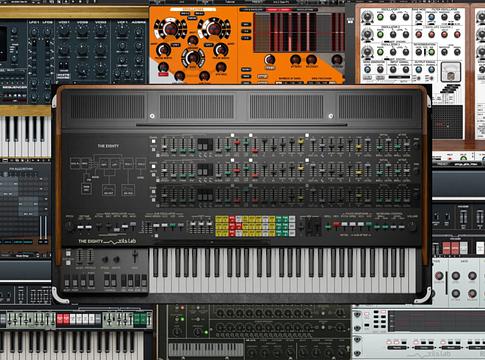This screenshot has width=485, height=360.
Task: Click the leftmost knob on The Eighty's lower panel
Action: 70,227
